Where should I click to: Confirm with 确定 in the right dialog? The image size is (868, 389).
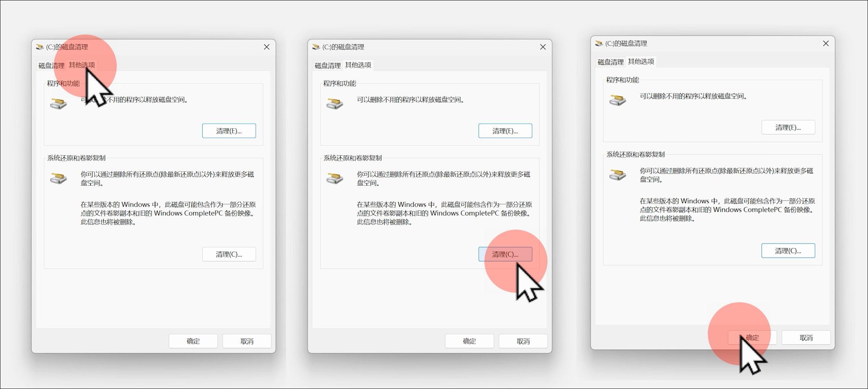[752, 338]
